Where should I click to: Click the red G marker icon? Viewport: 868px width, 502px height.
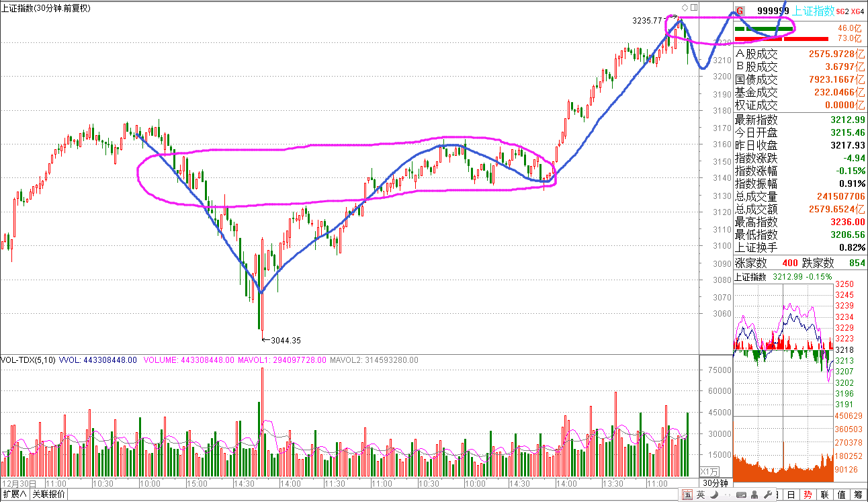(740, 11)
